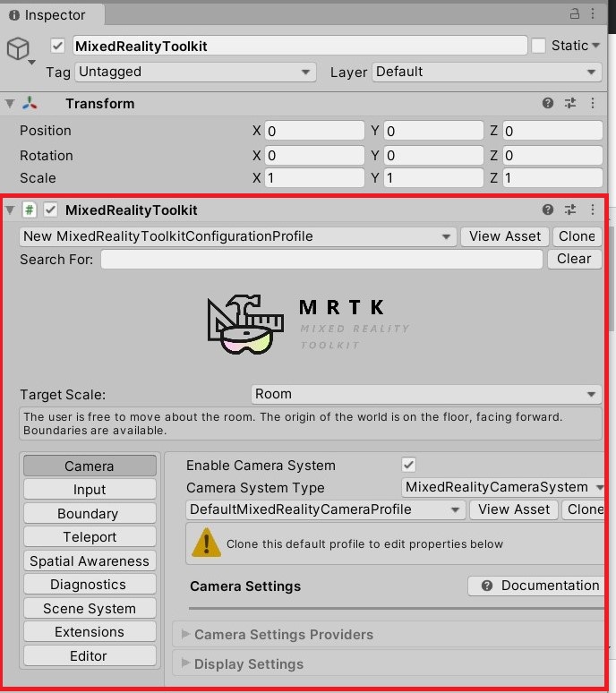Click the Inspector lock icon
Viewport: 616px width, 693px height.
click(574, 13)
